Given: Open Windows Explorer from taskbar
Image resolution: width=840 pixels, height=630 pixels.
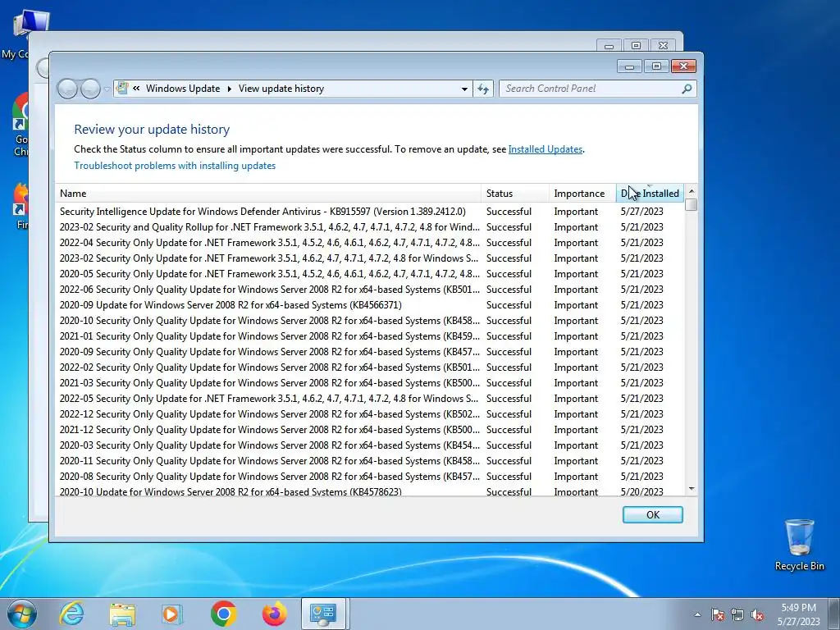Looking at the screenshot, I should [x=122, y=614].
